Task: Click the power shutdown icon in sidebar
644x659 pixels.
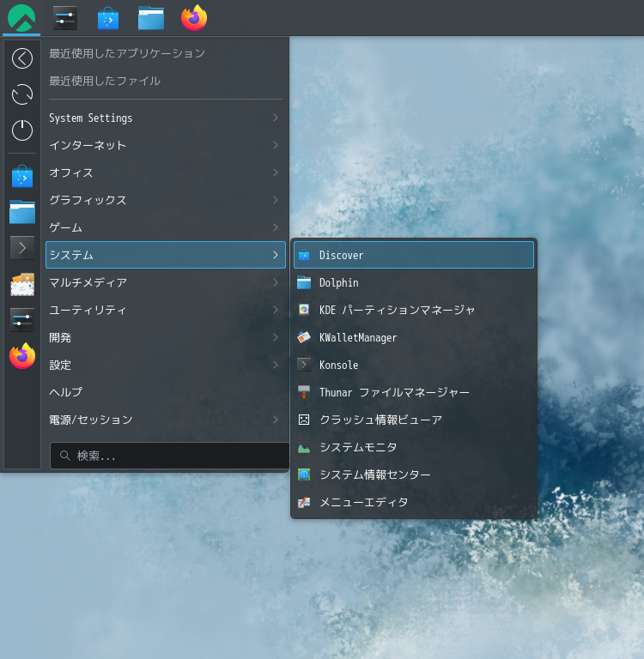Action: tap(22, 130)
